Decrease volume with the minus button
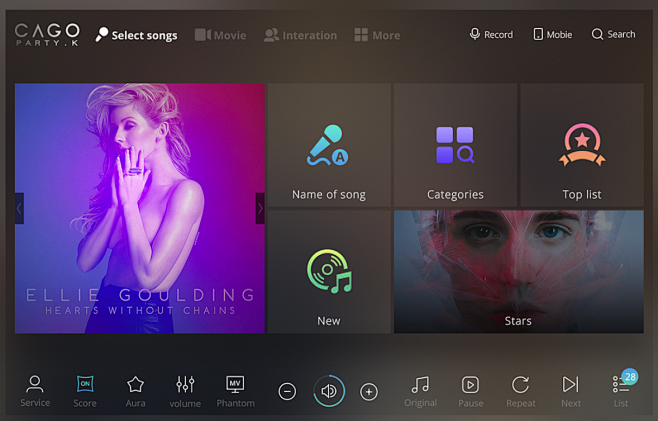The height and width of the screenshot is (421, 658). (287, 392)
